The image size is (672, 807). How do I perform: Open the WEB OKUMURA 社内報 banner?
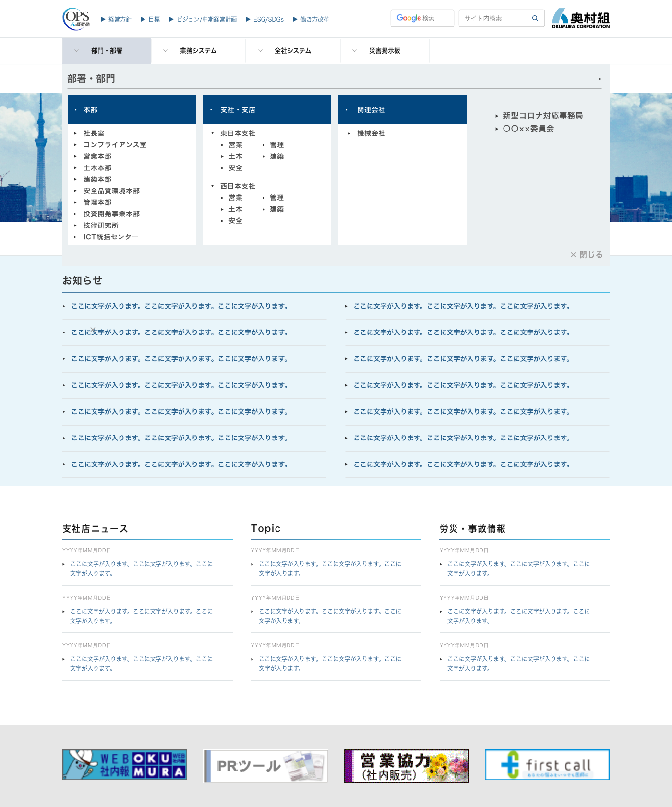click(125, 765)
